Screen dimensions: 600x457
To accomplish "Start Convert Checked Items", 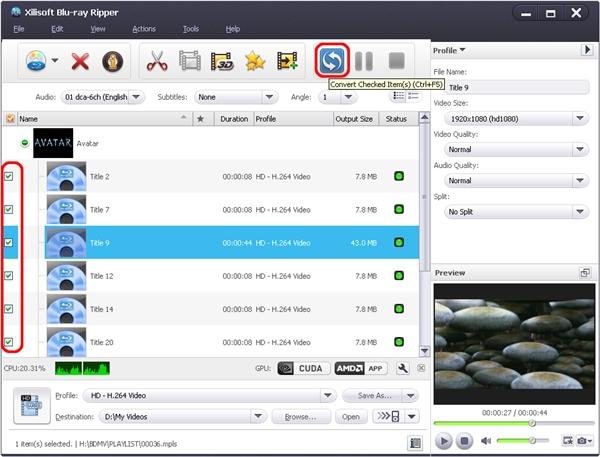I will coord(332,60).
